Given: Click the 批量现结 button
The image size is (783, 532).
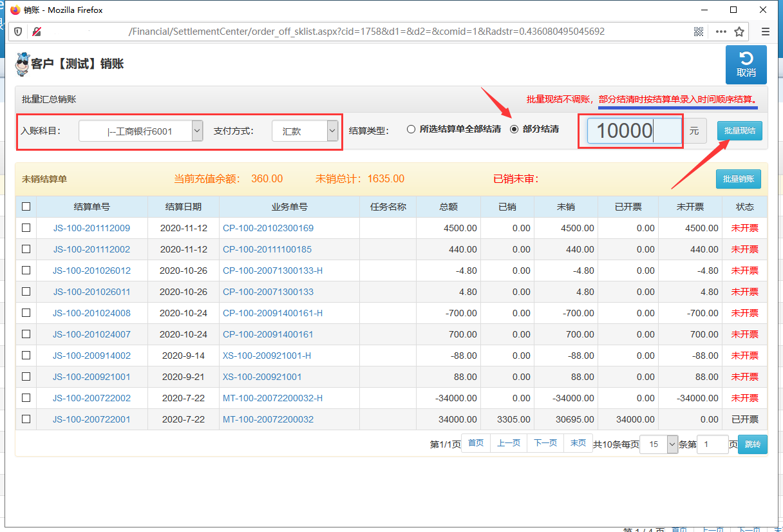Looking at the screenshot, I should click(739, 130).
